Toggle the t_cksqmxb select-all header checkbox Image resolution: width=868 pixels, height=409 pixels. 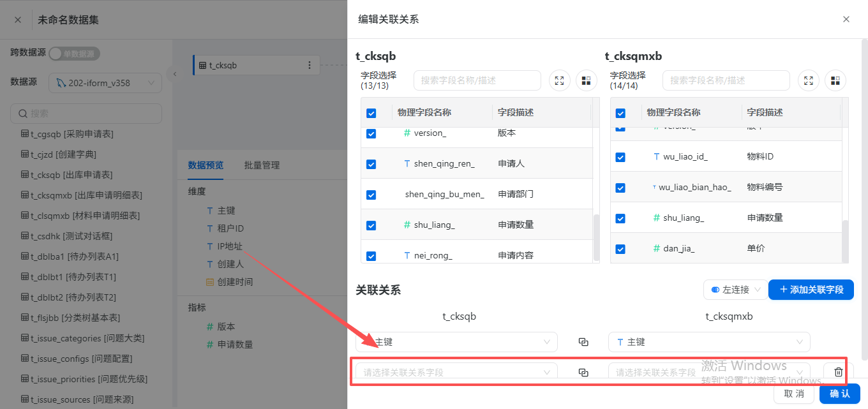[x=620, y=113]
